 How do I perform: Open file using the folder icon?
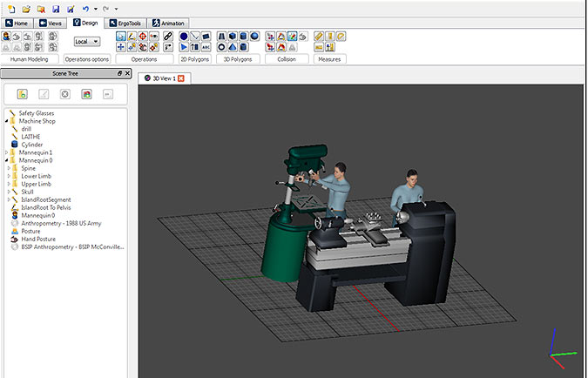[x=26, y=8]
